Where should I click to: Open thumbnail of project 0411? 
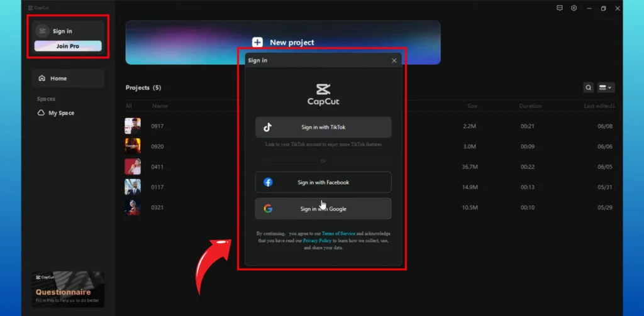tap(133, 166)
